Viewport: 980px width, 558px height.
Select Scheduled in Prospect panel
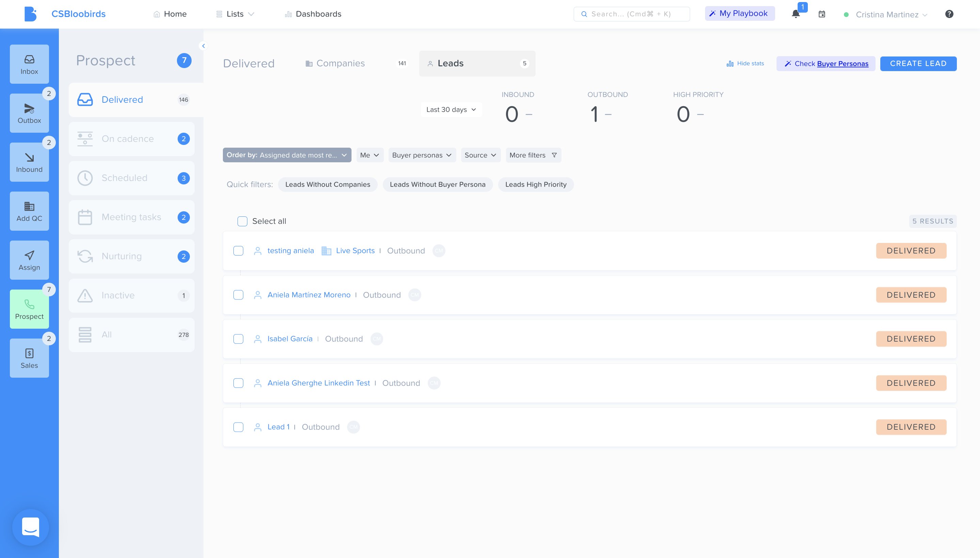pos(131,178)
